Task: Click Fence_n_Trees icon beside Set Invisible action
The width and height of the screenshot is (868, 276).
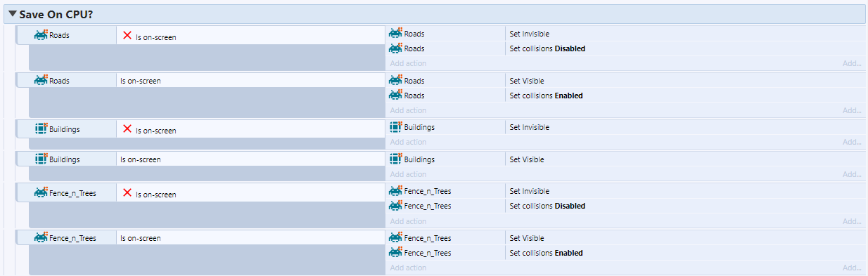Action: [396, 191]
